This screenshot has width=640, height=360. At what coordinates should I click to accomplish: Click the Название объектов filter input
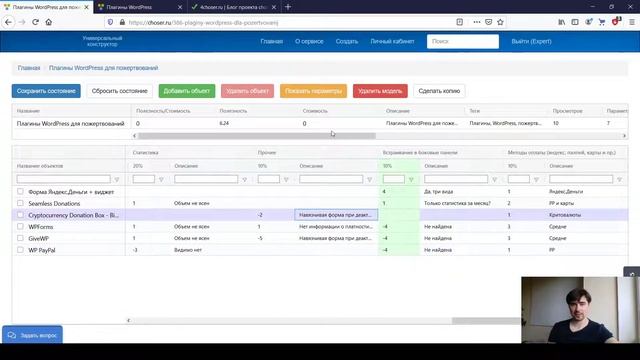[x=63, y=179]
